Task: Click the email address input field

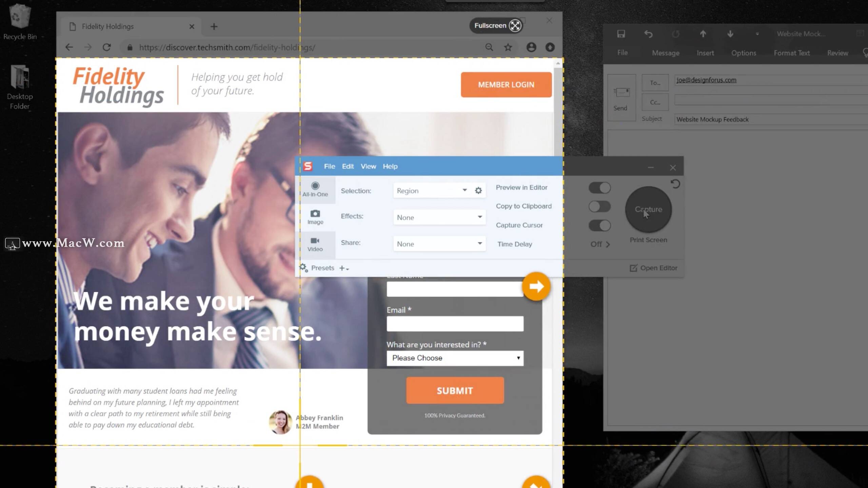Action: pyautogui.click(x=454, y=324)
